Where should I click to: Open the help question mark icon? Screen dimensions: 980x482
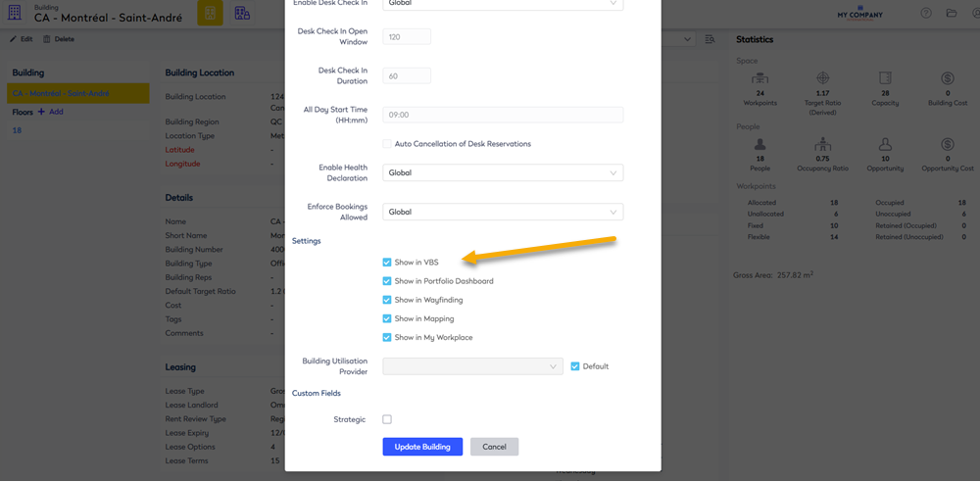coord(926,14)
